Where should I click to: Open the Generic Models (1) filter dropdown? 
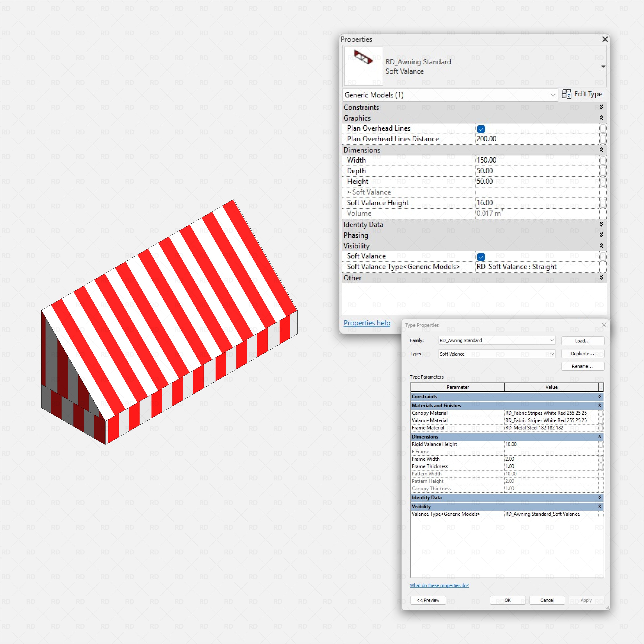pos(450,95)
